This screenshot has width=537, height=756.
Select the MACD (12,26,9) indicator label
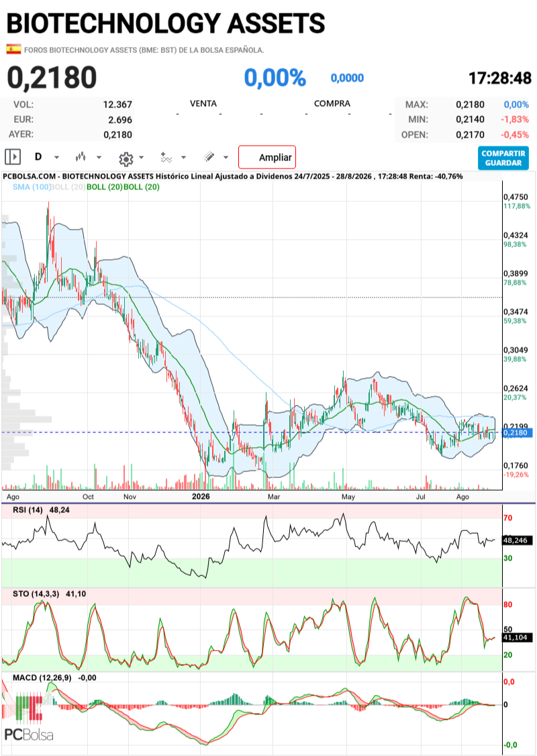coord(42,677)
